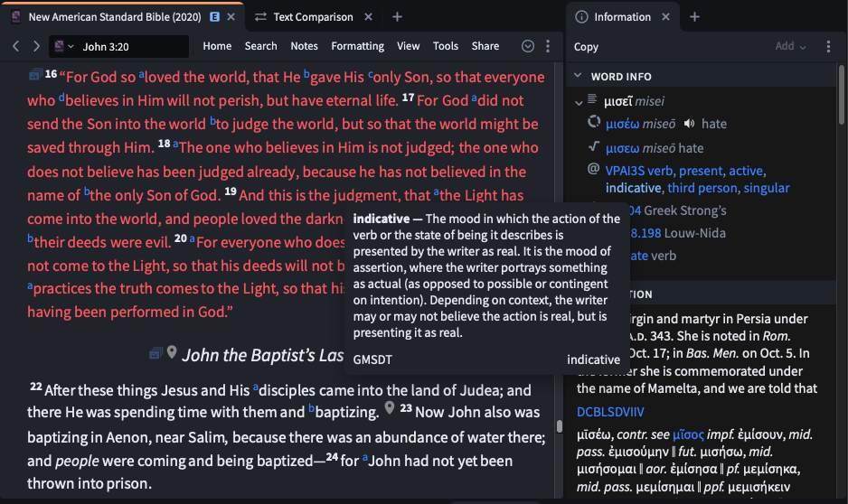Click the map pin icon before verse 23

click(x=390, y=408)
